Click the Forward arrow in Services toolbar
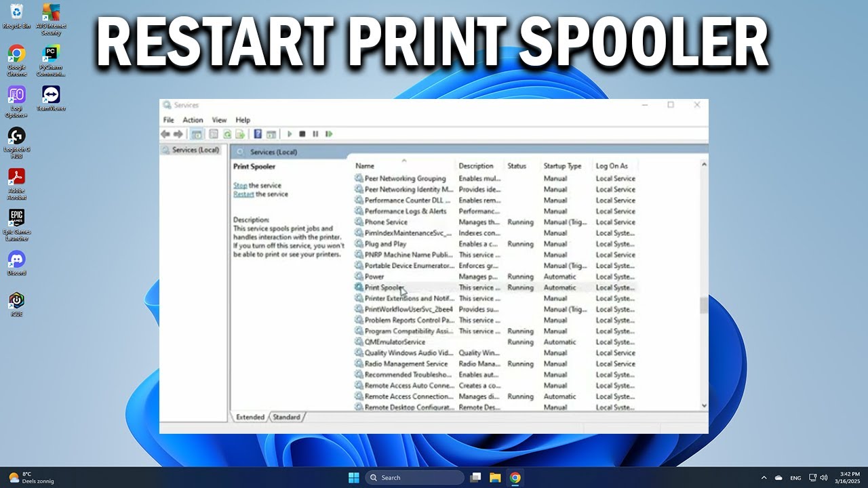Viewport: 868px width, 488px height. click(178, 134)
